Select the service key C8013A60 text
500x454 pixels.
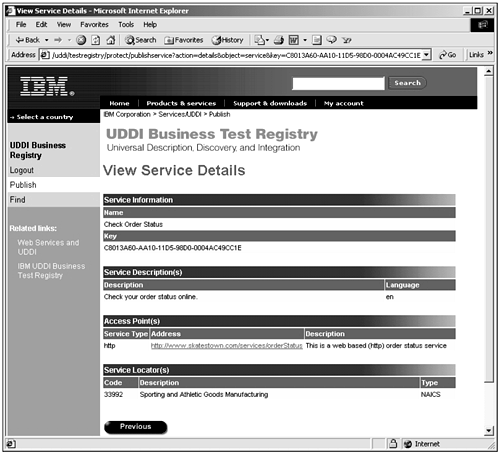coord(173,248)
